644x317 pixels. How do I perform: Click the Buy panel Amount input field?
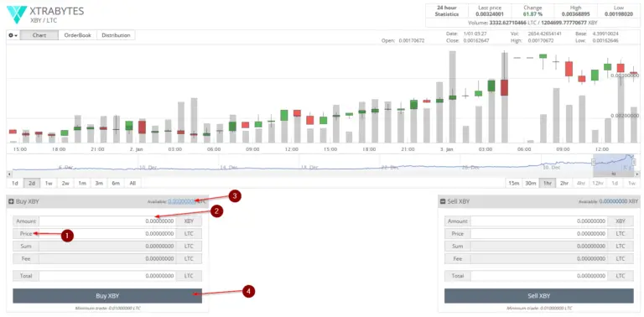pos(107,221)
